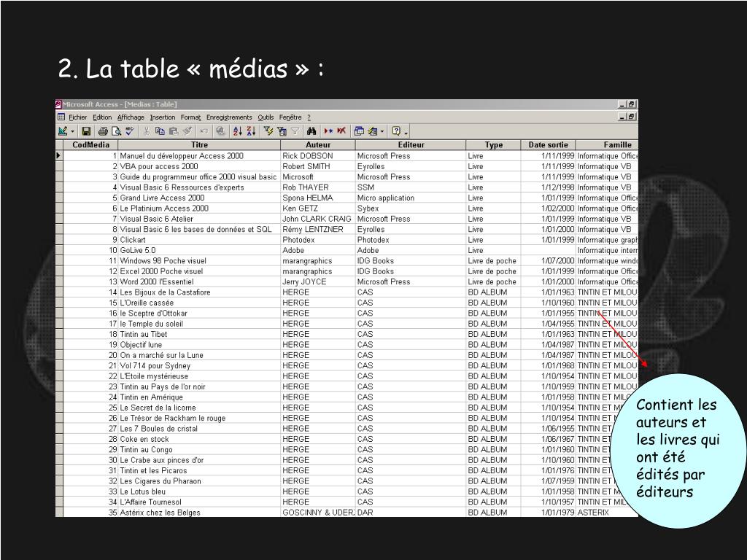Click title cell 'Clickart'
This screenshot has height=560, width=747.
pyautogui.click(x=199, y=239)
